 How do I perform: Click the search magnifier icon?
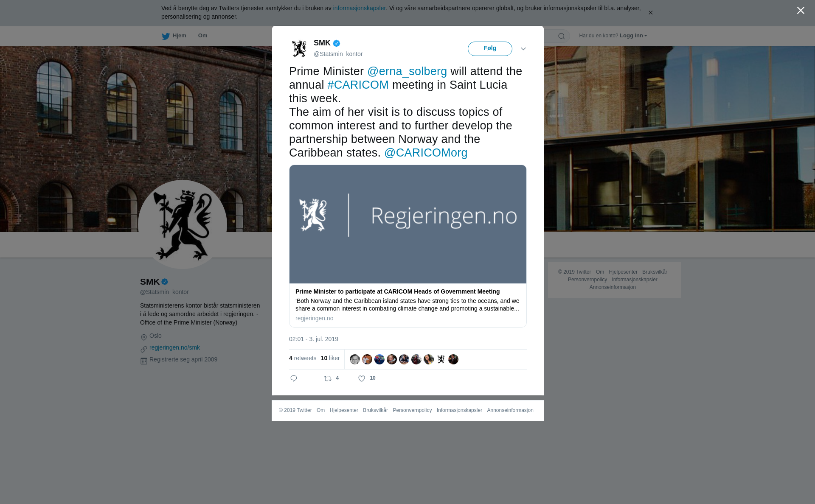(562, 36)
